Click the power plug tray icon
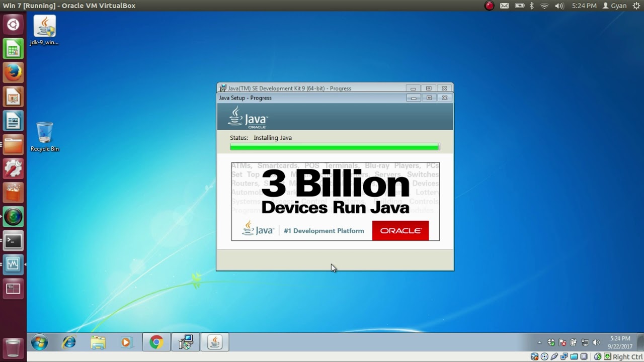Viewport: 644px width, 362px height. tap(574, 343)
